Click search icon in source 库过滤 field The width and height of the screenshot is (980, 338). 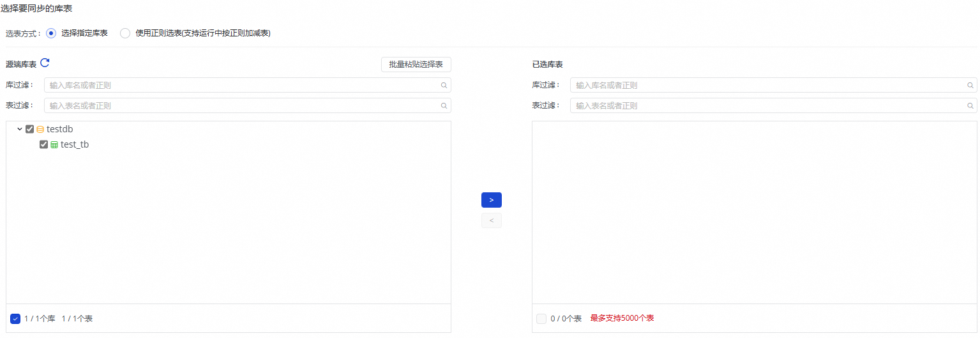pos(444,85)
